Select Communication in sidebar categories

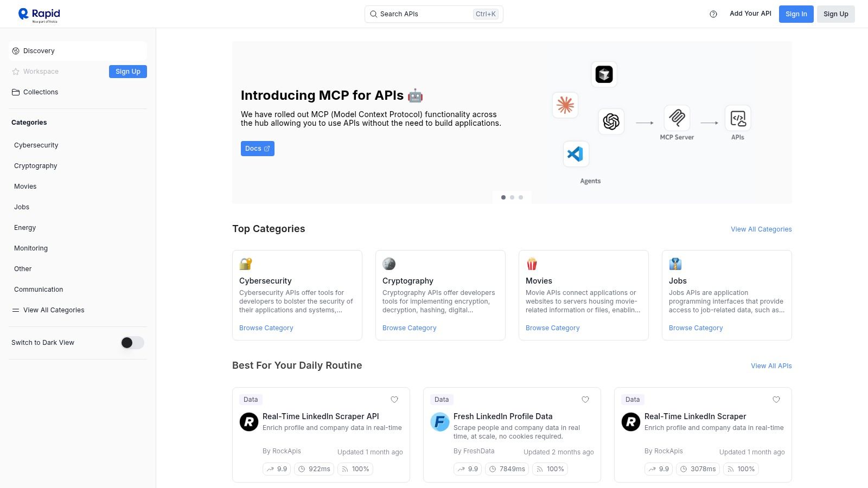pos(39,290)
